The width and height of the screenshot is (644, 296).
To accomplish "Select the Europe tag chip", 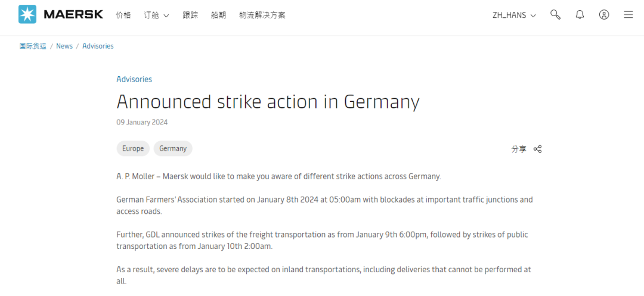I will [x=133, y=148].
